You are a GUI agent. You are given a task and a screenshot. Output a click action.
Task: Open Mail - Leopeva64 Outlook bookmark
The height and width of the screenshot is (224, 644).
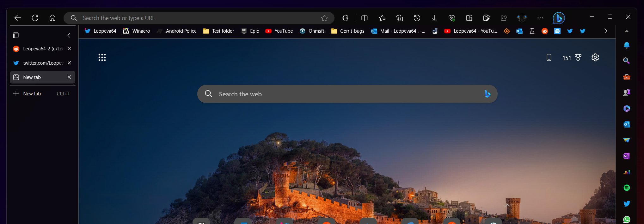398,31
